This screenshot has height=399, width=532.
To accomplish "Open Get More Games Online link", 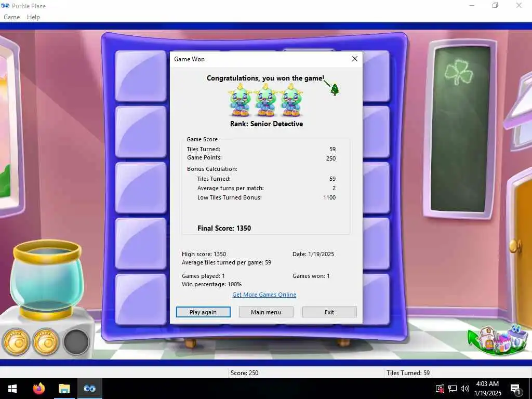I will (264, 295).
